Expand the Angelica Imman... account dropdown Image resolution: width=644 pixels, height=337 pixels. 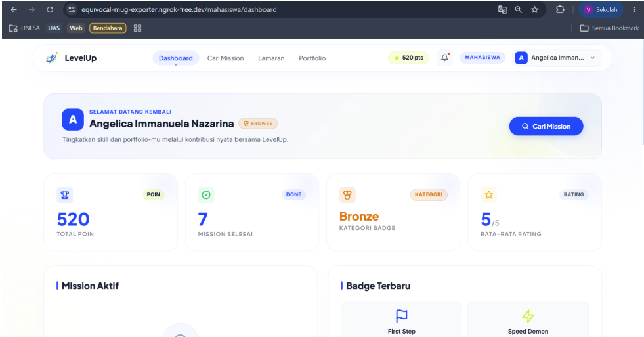click(x=557, y=58)
